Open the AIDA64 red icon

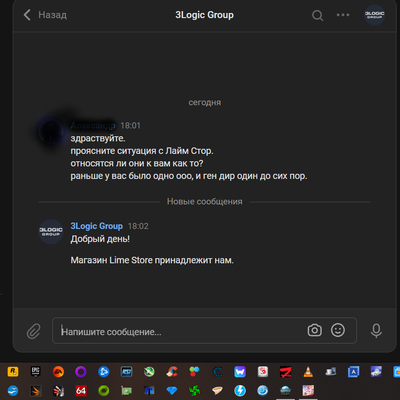click(81, 390)
